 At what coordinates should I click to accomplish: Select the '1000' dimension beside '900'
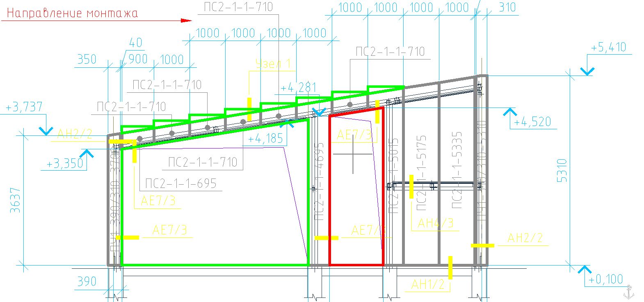(171, 59)
